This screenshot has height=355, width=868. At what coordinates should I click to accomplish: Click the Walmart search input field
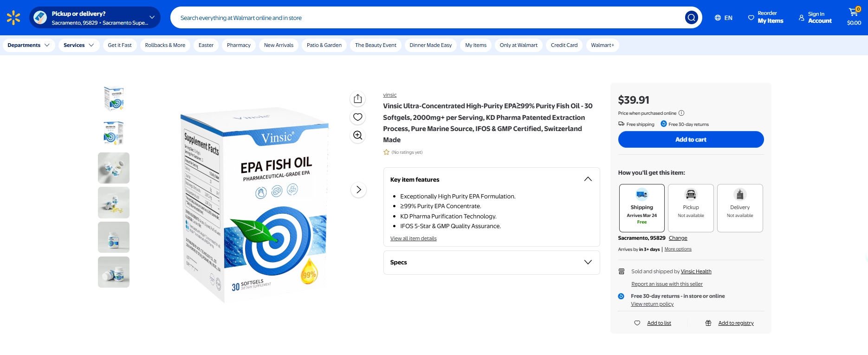tap(427, 18)
